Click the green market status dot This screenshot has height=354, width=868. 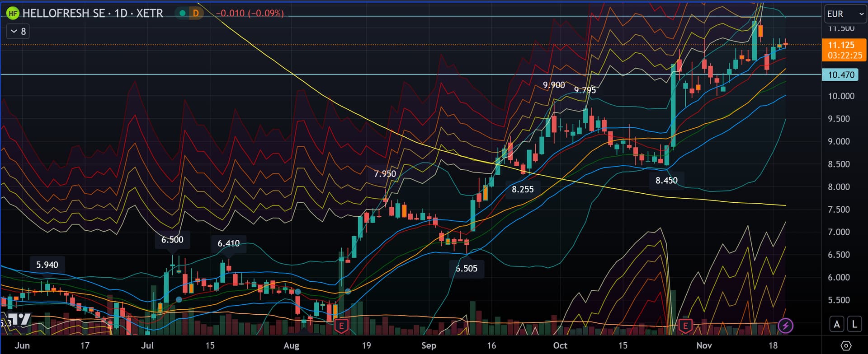coord(183,13)
